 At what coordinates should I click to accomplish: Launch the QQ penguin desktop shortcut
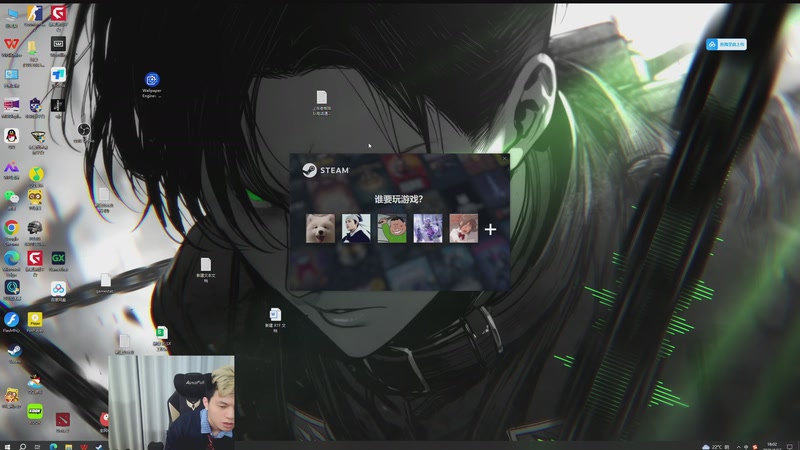coord(11,139)
